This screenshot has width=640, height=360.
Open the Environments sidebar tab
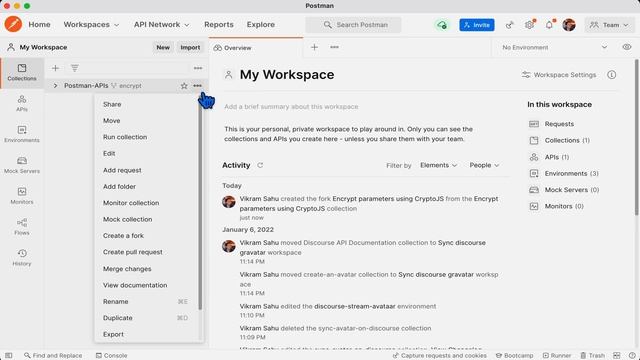tap(22, 134)
